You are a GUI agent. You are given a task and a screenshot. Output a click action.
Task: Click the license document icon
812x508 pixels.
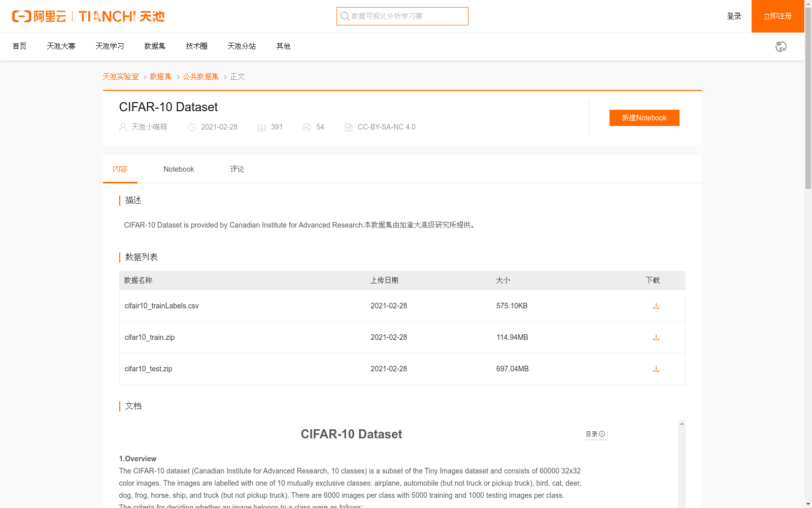coord(349,128)
